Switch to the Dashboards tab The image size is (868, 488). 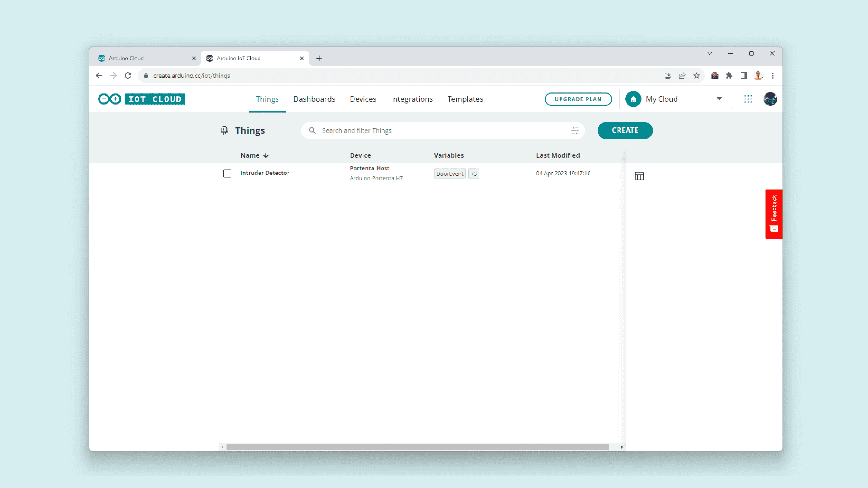pyautogui.click(x=314, y=99)
